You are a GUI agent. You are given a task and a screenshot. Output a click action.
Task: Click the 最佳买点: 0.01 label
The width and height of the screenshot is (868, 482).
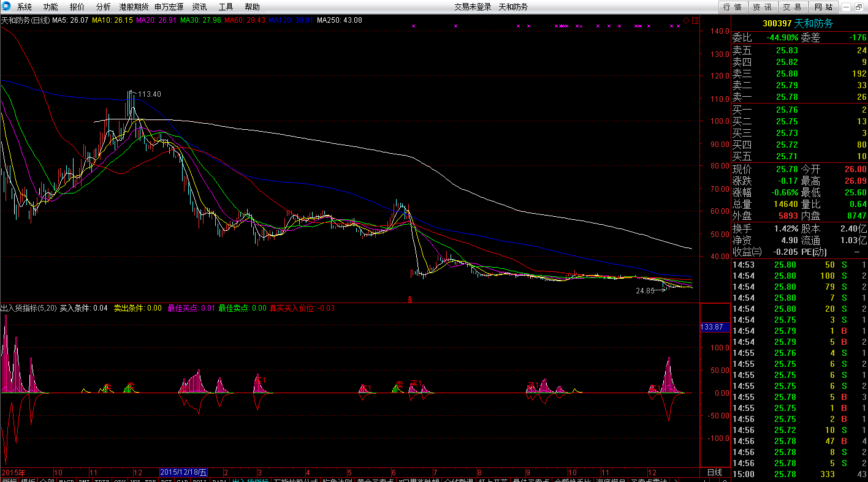191,308
